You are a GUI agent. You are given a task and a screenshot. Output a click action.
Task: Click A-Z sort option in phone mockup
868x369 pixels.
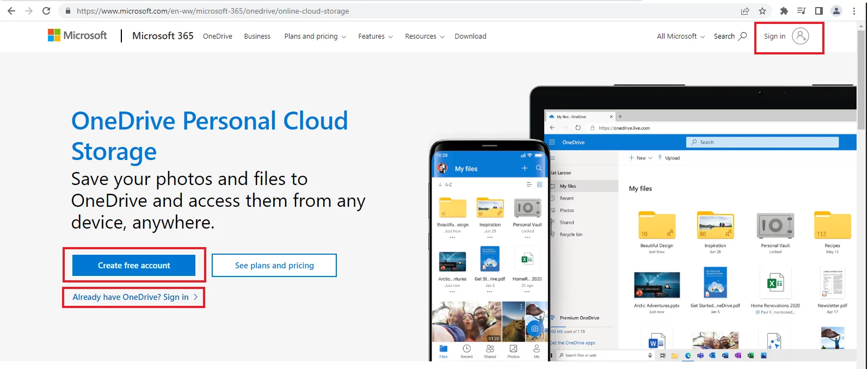point(445,184)
